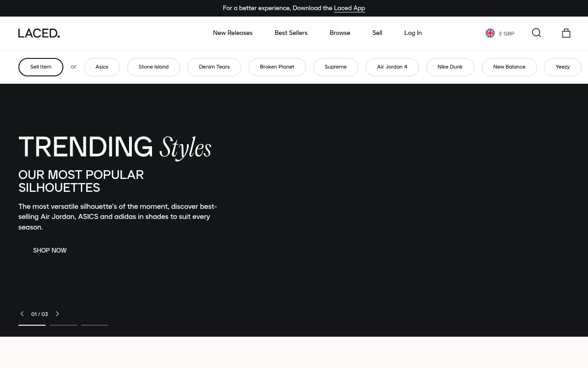The image size is (588, 368).
Task: Follow the Laced App link
Action: (x=350, y=8)
